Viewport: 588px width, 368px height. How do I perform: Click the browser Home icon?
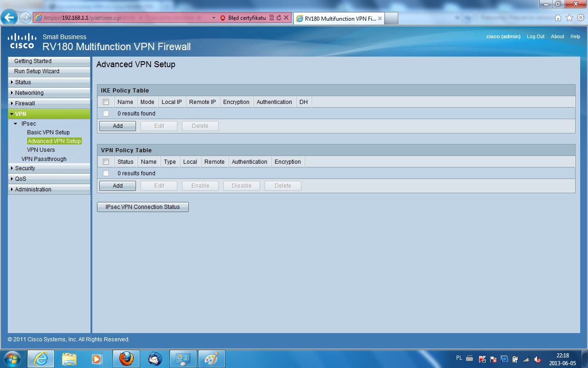coord(558,18)
